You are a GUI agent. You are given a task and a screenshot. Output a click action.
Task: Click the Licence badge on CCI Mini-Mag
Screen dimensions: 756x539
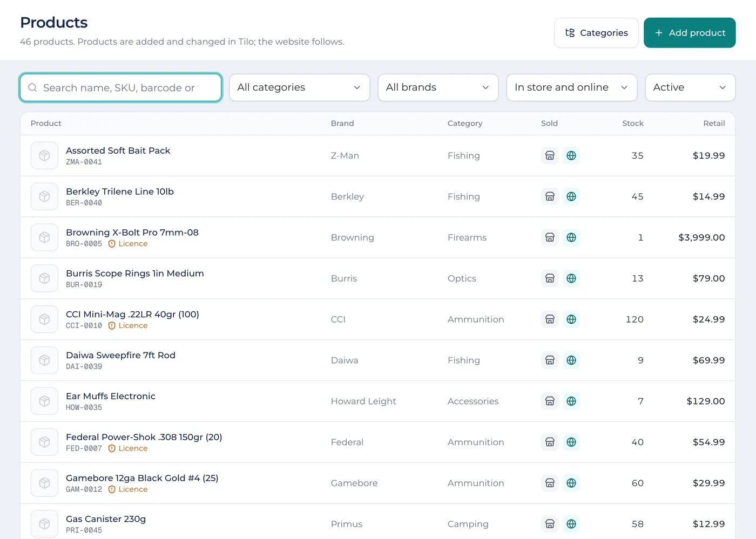128,326
